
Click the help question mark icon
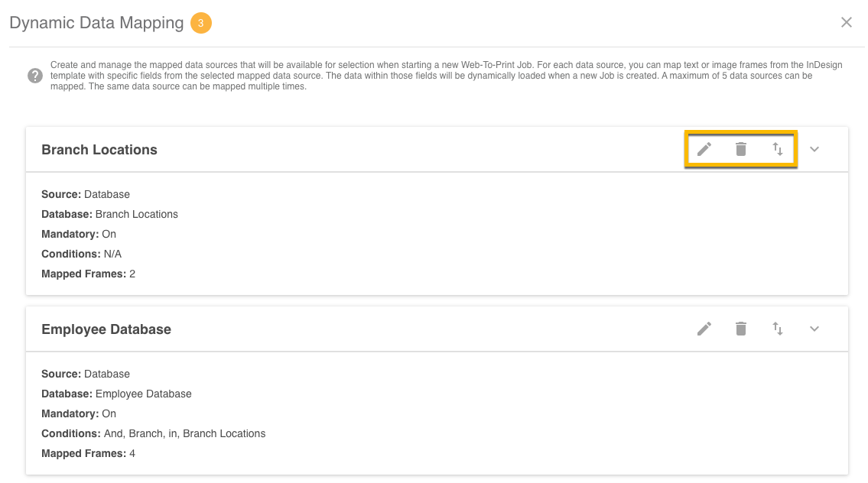click(35, 76)
